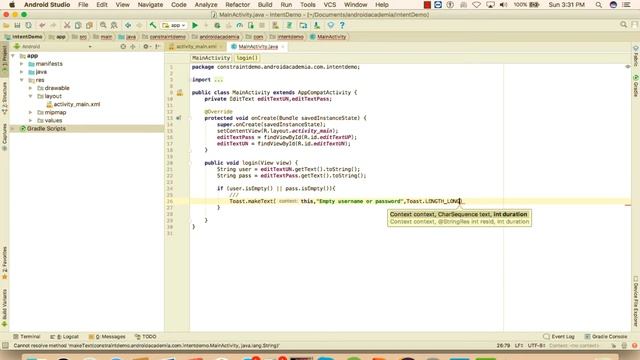This screenshot has width=640, height=360.
Task: Click the UTF-8 encoding status indicator
Action: tap(537, 346)
